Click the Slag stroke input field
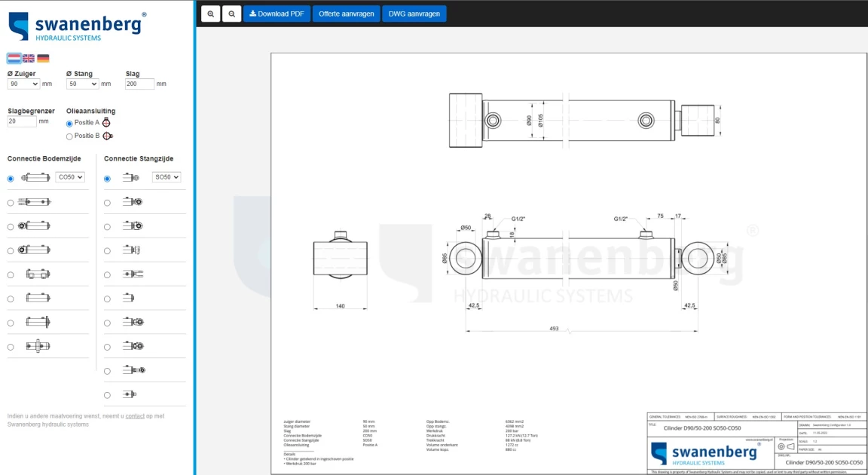This screenshot has height=475, width=868. coord(139,84)
